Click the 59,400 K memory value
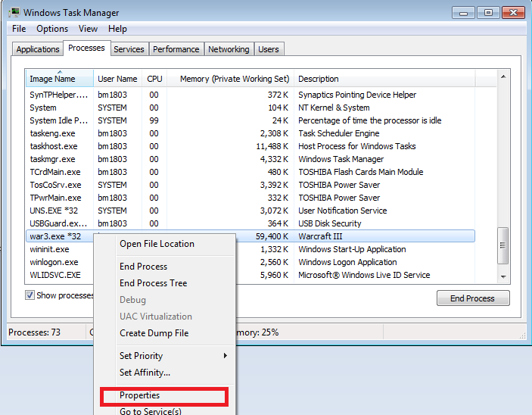532x415 pixels. tap(272, 236)
